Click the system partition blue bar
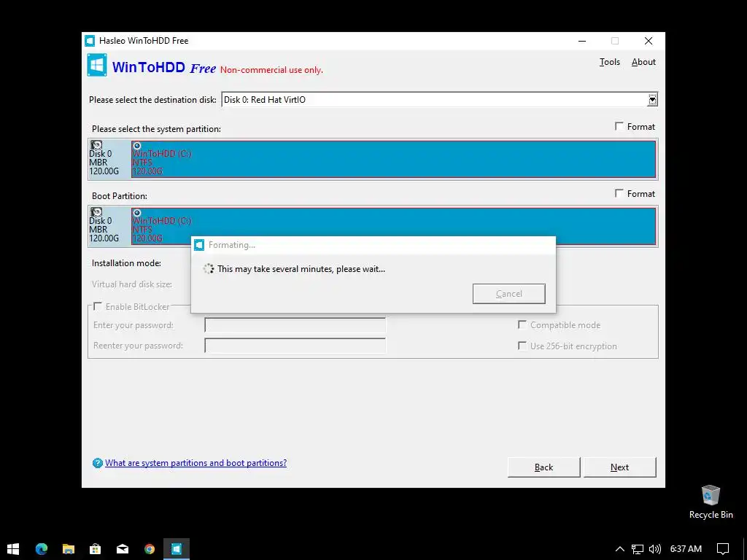Screen dimensions: 747x560 pos(393,159)
